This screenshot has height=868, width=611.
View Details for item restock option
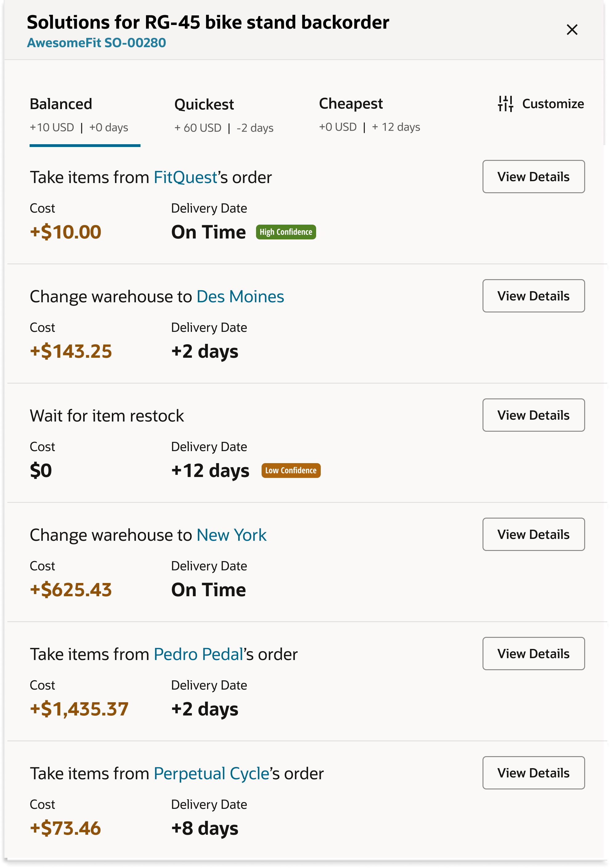tap(533, 415)
